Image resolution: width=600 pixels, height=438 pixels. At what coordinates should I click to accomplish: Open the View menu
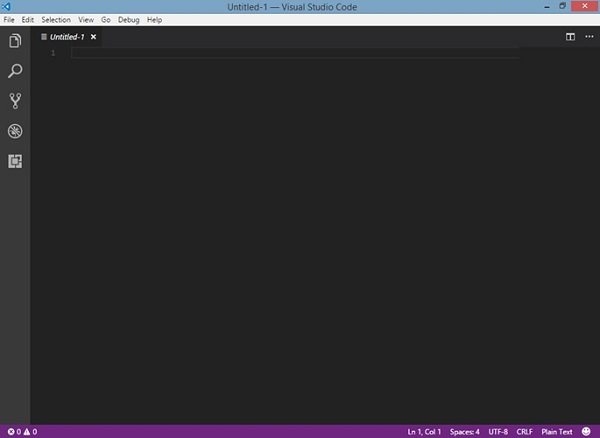coord(86,20)
